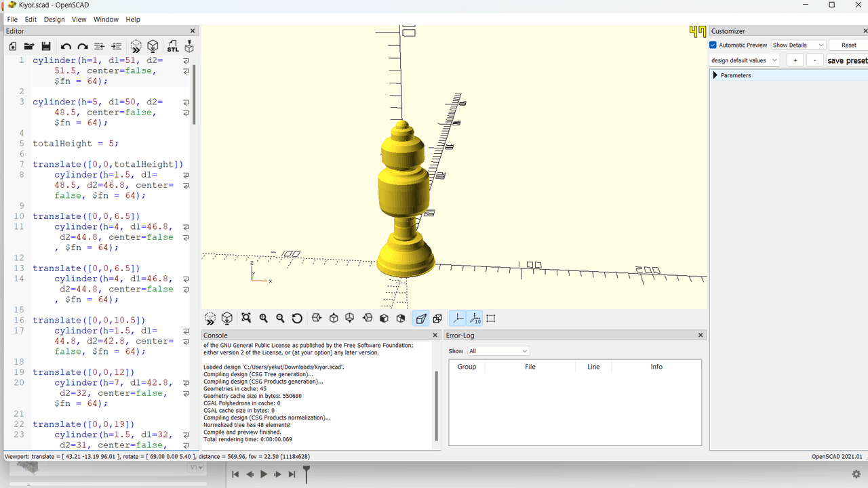Click the Reset button in Customizer
Screen dimensions: 868x488
(x=848, y=45)
